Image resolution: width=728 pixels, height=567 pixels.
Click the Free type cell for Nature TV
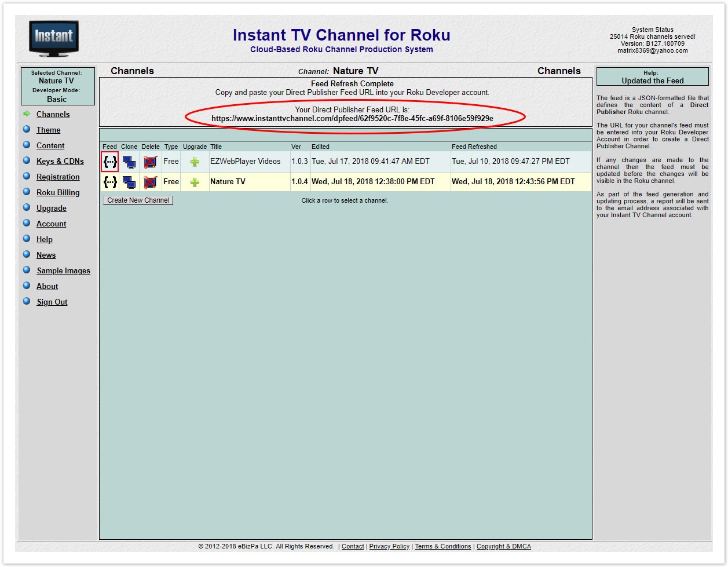coord(171,182)
